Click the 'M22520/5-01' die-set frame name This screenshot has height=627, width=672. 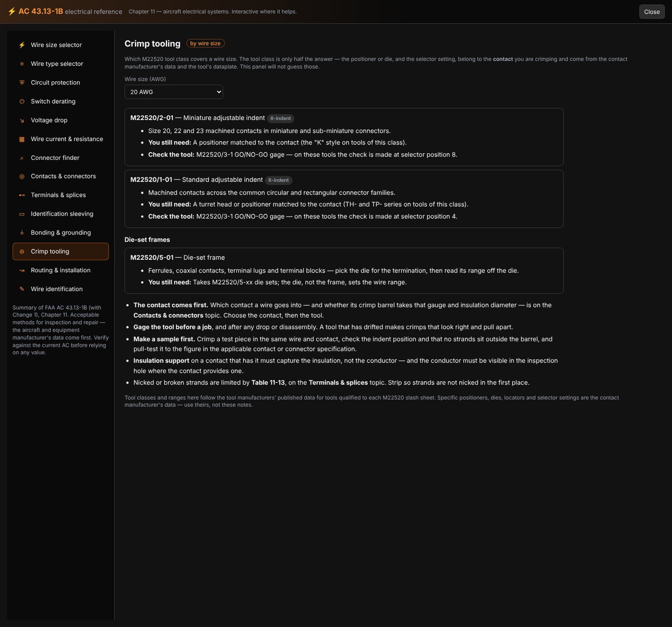(x=152, y=258)
